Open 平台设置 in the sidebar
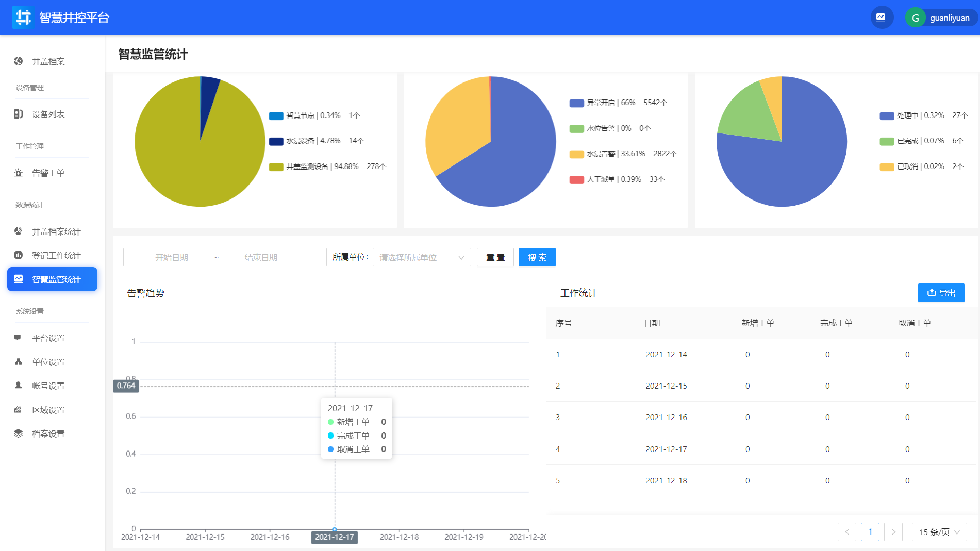The height and width of the screenshot is (551, 980). [x=48, y=338]
